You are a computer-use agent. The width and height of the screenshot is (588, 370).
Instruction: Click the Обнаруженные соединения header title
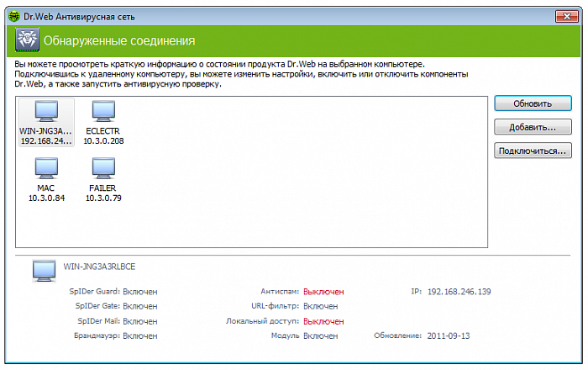tap(119, 40)
